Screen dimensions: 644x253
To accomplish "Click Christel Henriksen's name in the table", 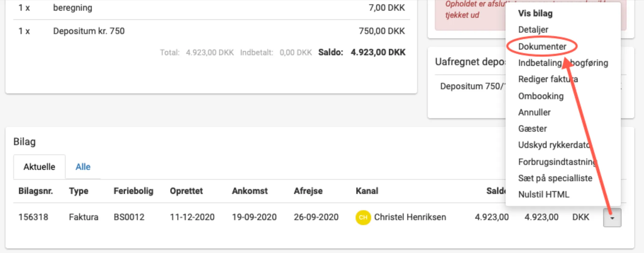I will [x=410, y=217].
